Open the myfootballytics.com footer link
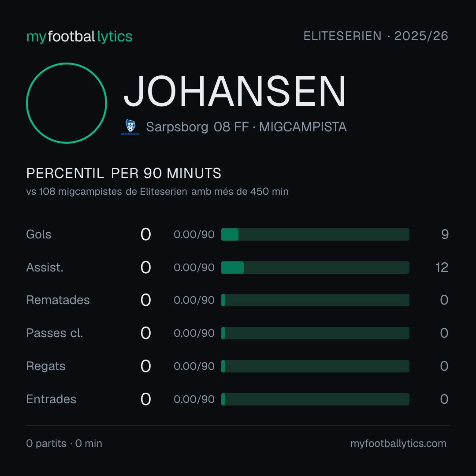 [398, 443]
